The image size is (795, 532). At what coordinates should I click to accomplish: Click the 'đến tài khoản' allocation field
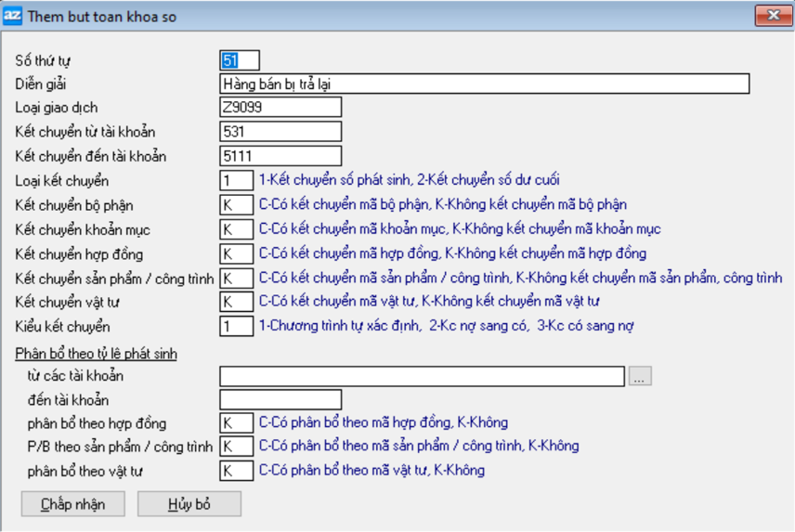coord(280,400)
